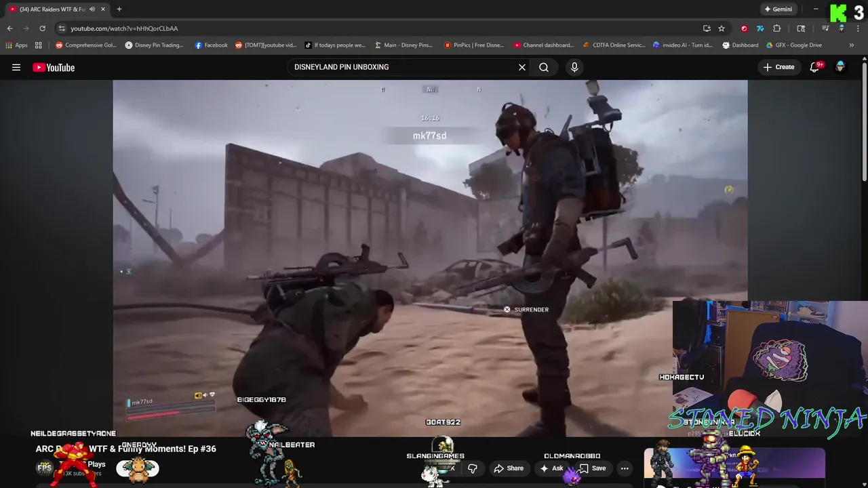Open the media control icon in Chrome toolbar
Viewport: 868px width, 488px height.
(825, 28)
